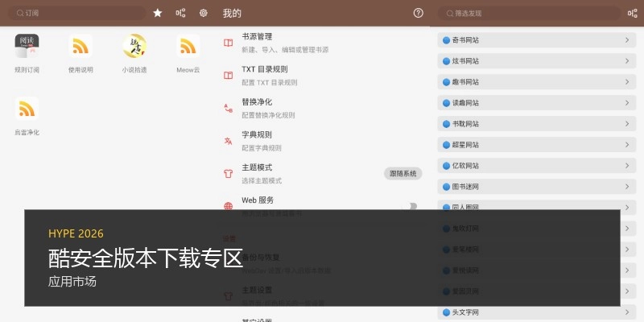Click the 替换净化 A-B icon
The height and width of the screenshot is (322, 644).
pyautogui.click(x=229, y=109)
